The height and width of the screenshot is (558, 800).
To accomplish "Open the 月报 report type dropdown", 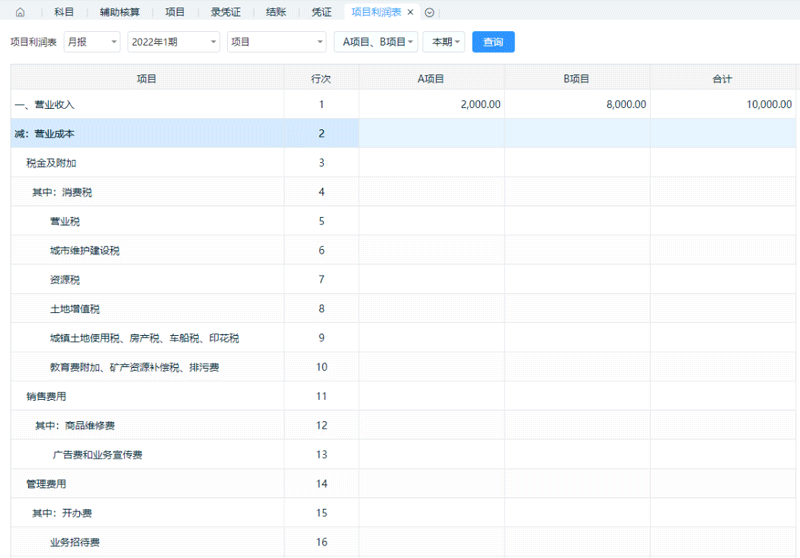I will (x=92, y=42).
